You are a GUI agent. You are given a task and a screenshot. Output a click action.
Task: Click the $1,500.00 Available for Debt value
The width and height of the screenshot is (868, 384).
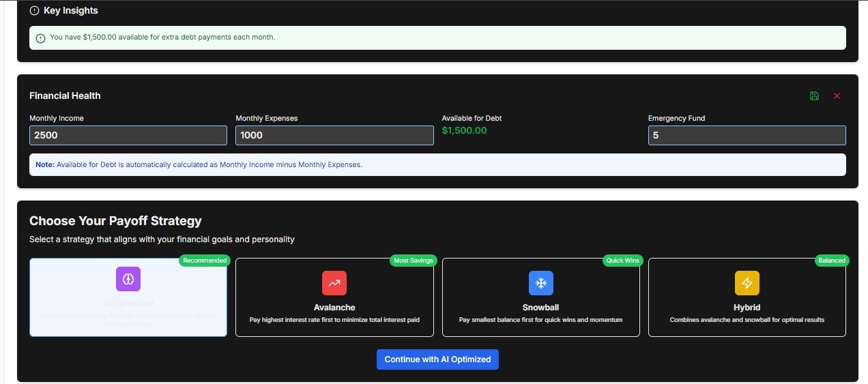click(x=464, y=130)
